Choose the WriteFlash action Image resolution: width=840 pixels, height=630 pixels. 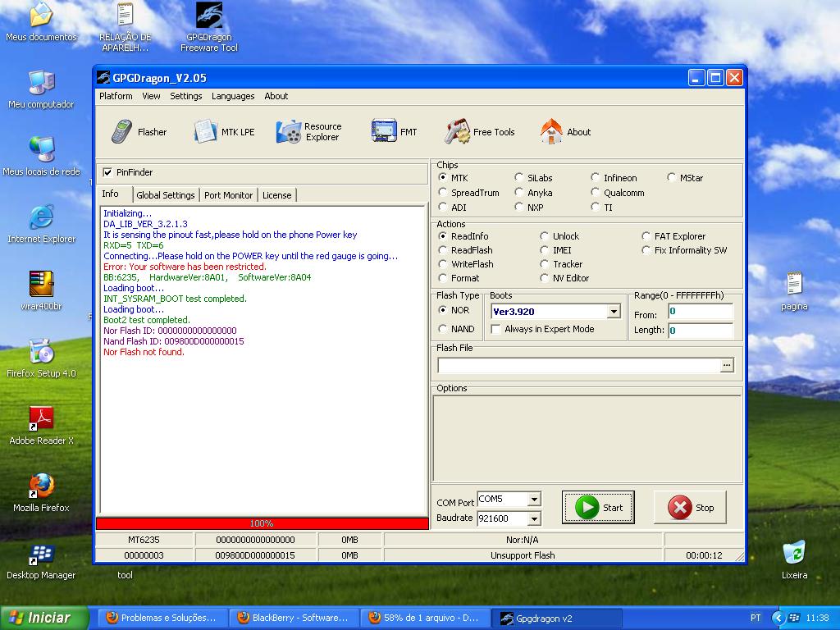coord(442,264)
